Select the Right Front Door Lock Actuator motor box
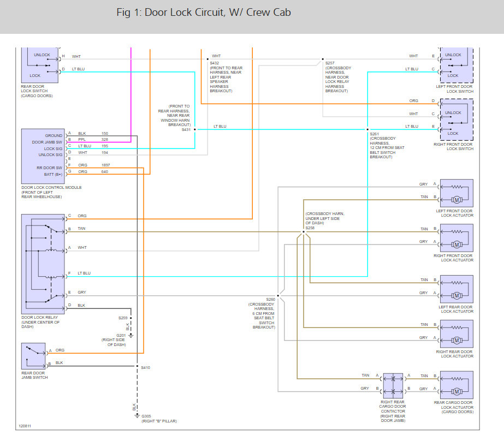This screenshot has height=441, width=504. click(456, 238)
